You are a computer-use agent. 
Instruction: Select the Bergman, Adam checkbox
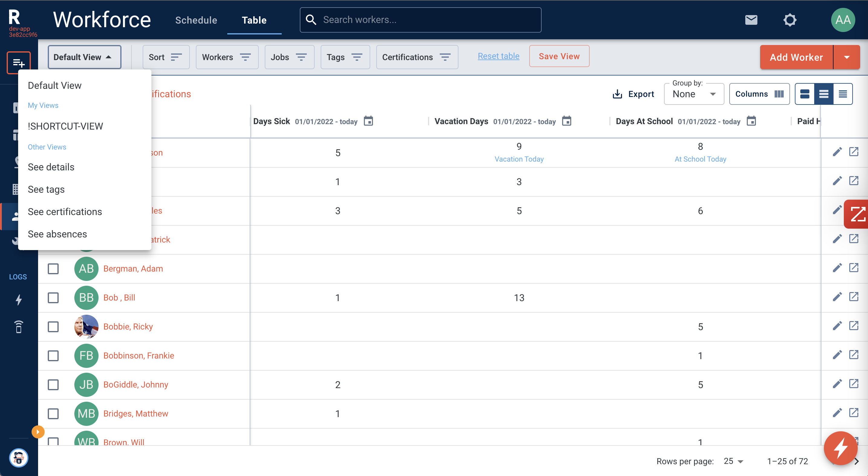click(x=53, y=269)
